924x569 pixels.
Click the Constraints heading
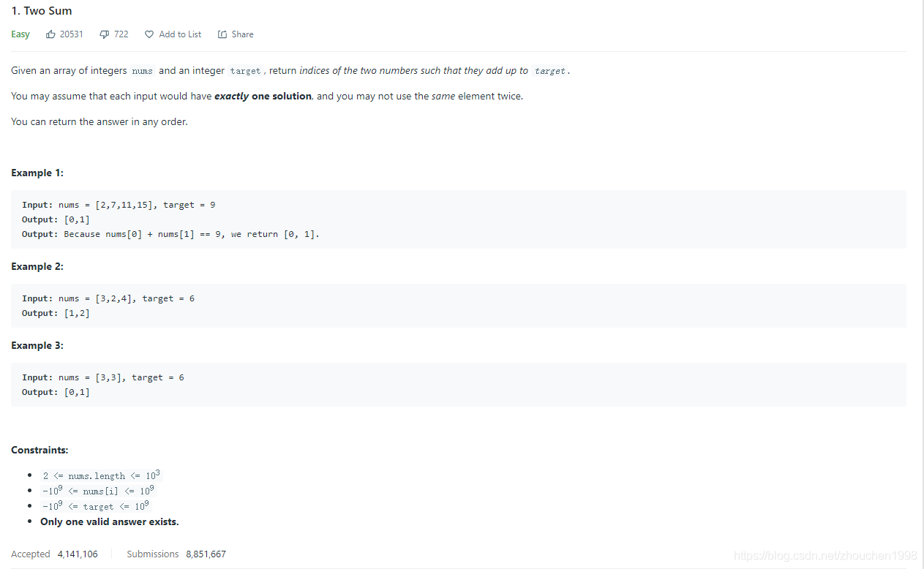tap(40, 451)
